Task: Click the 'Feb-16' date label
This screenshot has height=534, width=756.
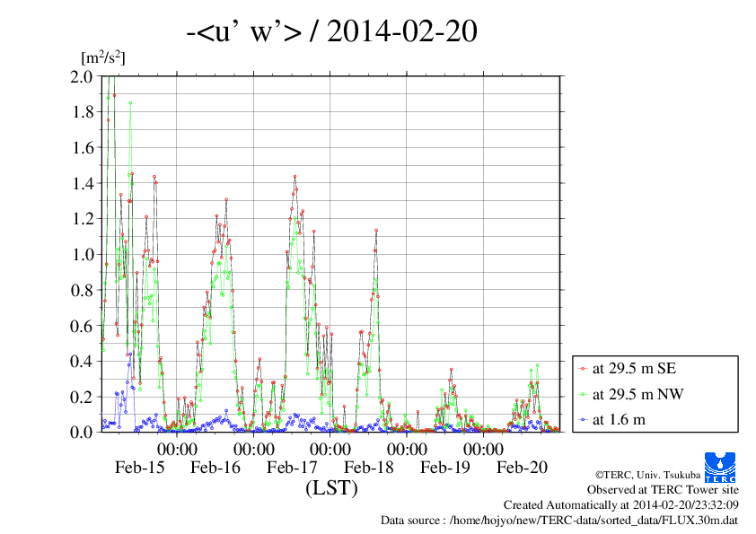Action: click(215, 467)
